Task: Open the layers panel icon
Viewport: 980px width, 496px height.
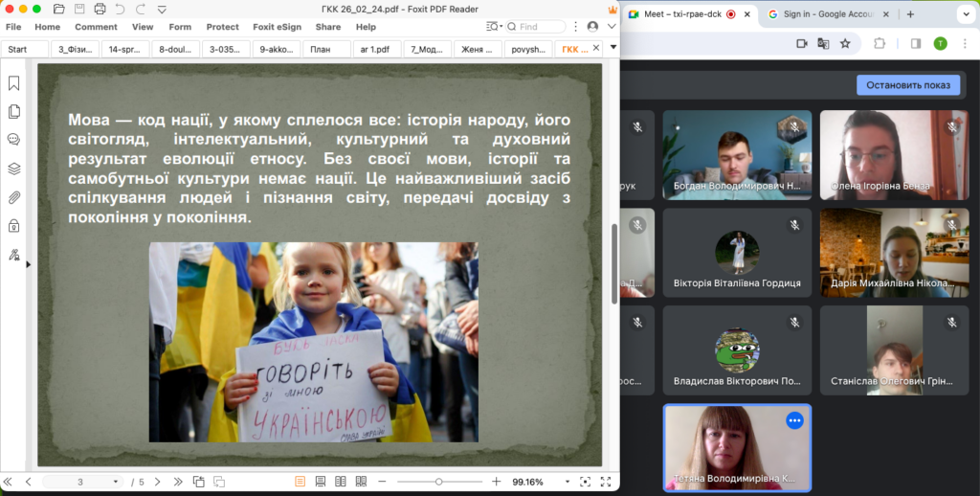Action: pos(14,169)
